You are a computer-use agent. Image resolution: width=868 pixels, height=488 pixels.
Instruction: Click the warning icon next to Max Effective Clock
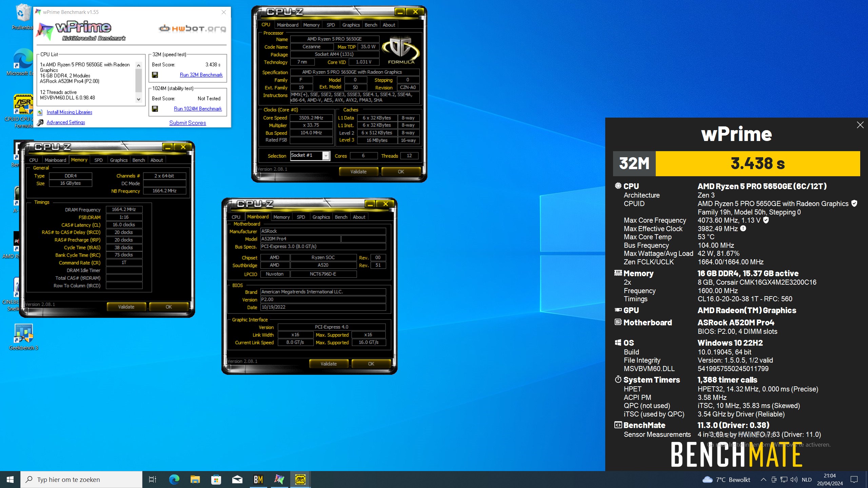(x=743, y=228)
